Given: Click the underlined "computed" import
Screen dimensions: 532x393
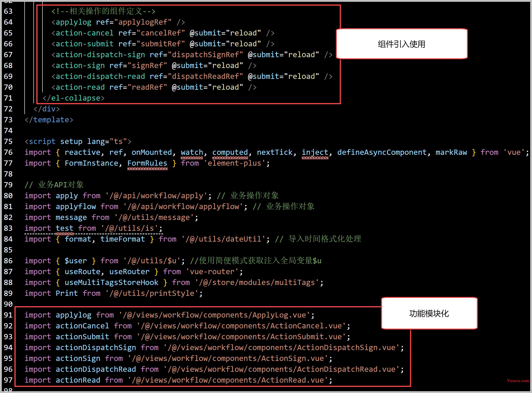Looking at the screenshot, I should pos(230,152).
